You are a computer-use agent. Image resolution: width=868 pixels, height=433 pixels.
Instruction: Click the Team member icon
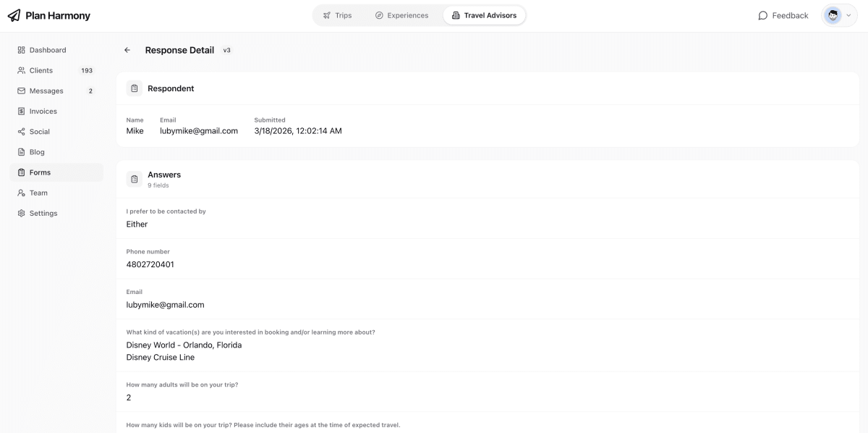(x=21, y=193)
